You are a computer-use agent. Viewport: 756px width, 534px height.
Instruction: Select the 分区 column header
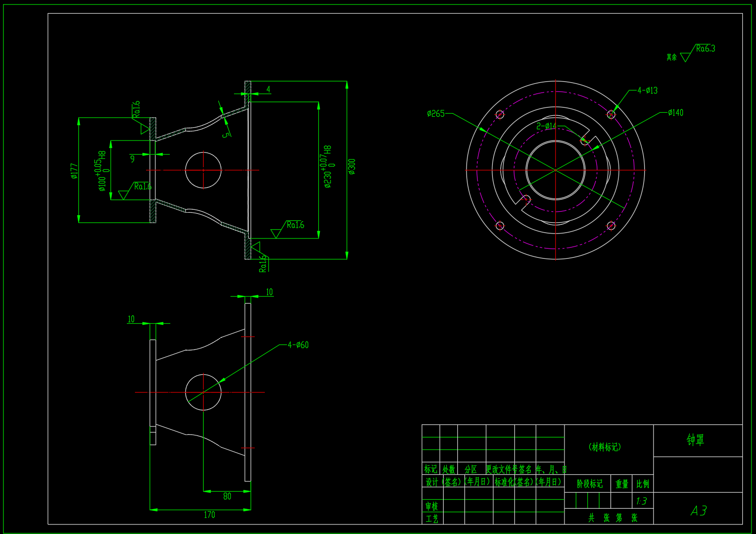[x=471, y=469]
